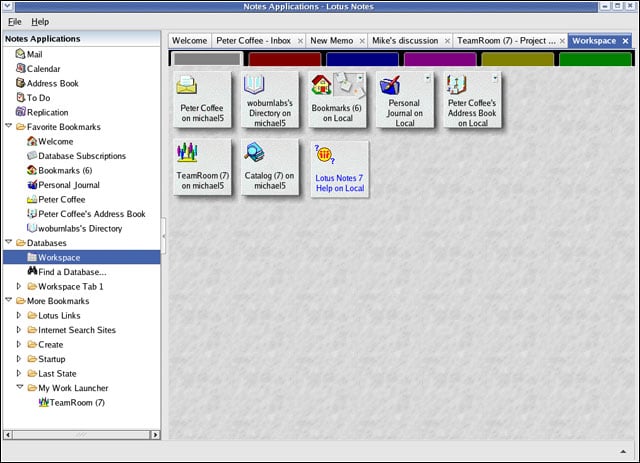Screen dimensions: 640x463
Task: Open the Mail icon in sidebar
Action: [20, 54]
